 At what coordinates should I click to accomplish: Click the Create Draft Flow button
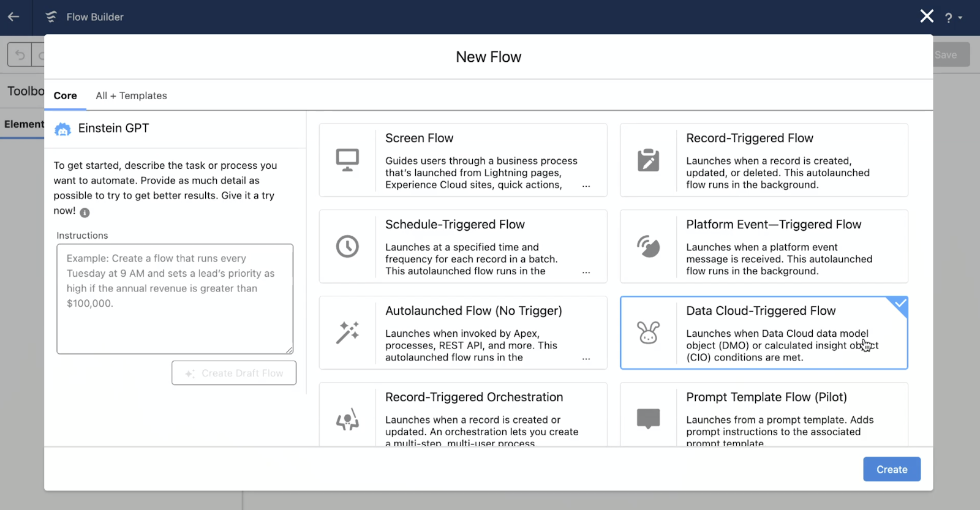click(234, 373)
